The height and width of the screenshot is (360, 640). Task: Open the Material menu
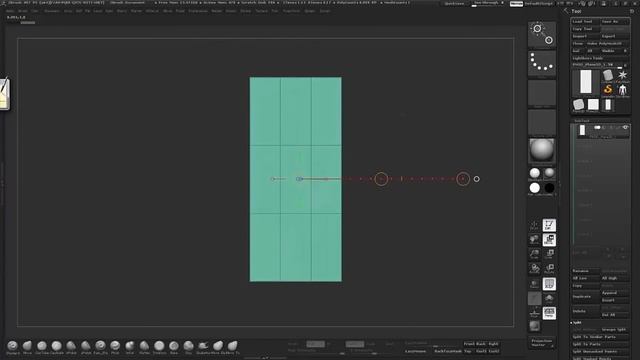[152, 11]
